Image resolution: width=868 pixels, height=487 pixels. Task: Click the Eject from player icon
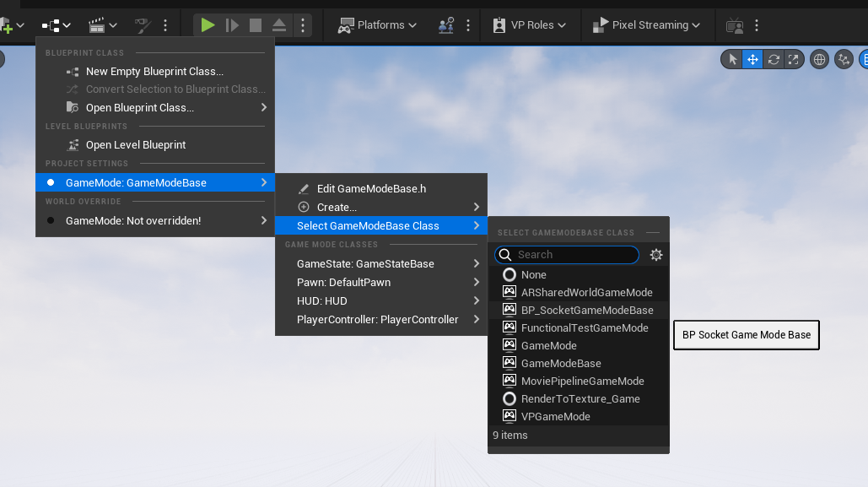pyautogui.click(x=279, y=25)
